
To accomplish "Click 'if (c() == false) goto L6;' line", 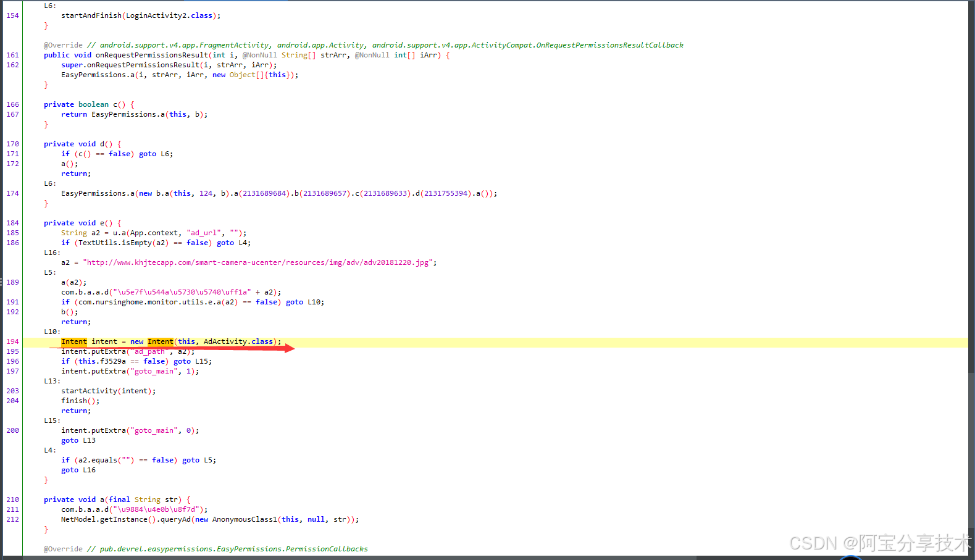I will [x=117, y=154].
